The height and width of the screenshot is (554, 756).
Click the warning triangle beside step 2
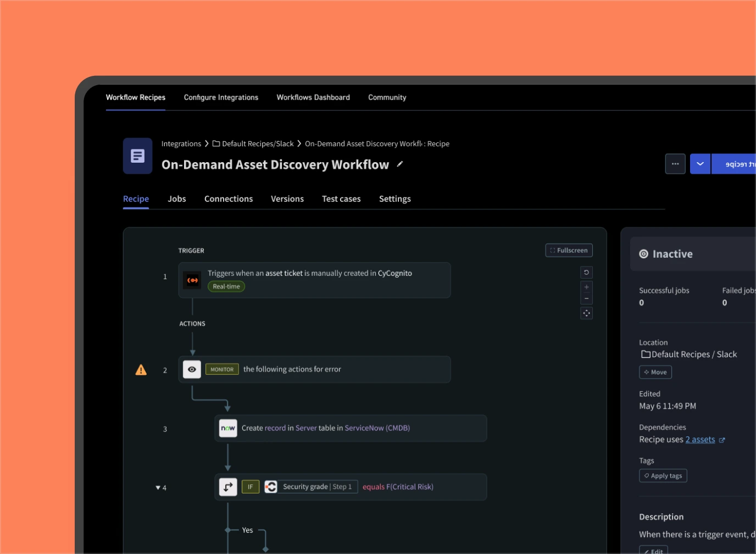point(141,370)
